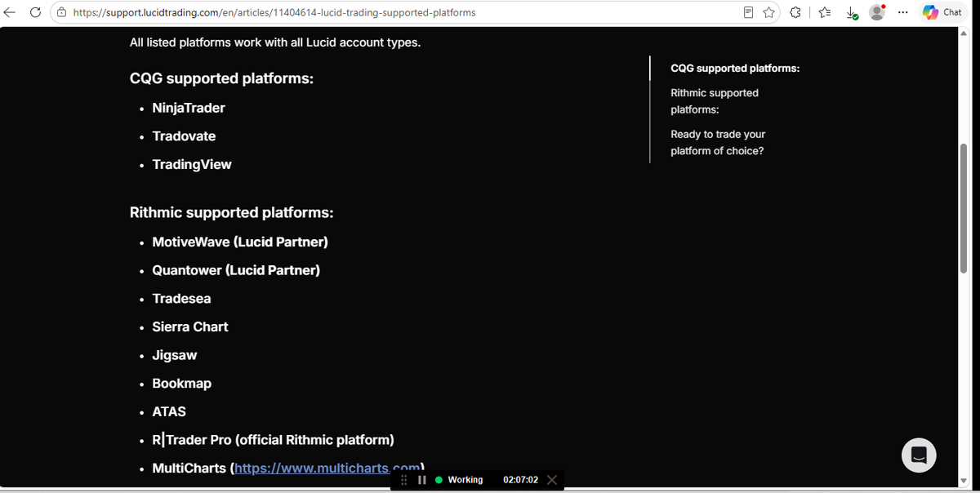Open immersive reader view icon
Screen dimensions: 980x493
pyautogui.click(x=748, y=12)
